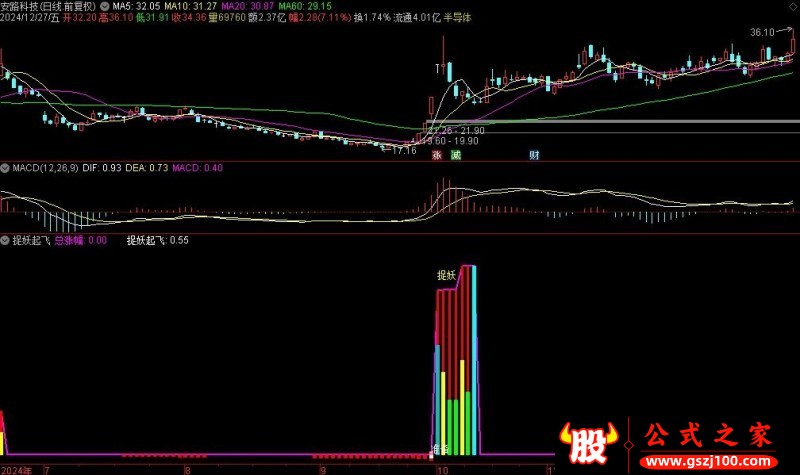Click the 捉妖起飞: 0.55 value
The image size is (800, 475).
click(158, 240)
